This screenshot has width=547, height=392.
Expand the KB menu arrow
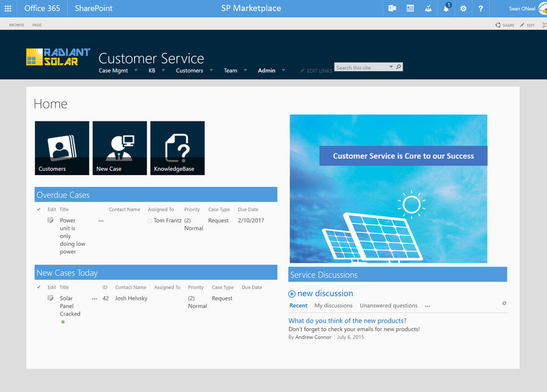(164, 70)
